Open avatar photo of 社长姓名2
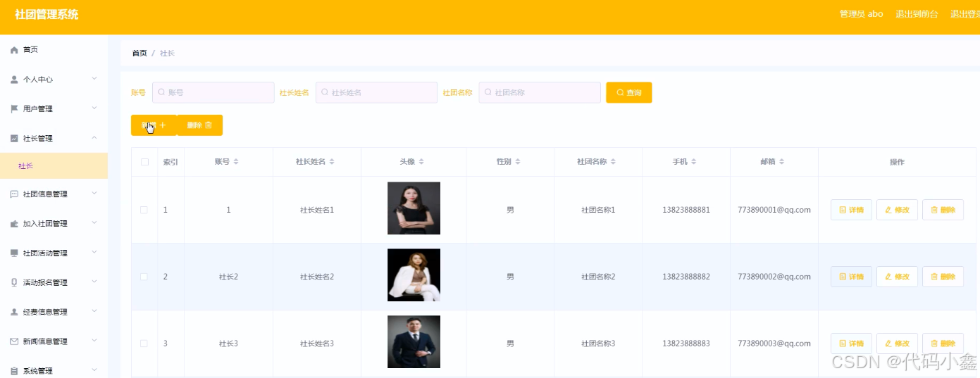The image size is (980, 378). [414, 275]
